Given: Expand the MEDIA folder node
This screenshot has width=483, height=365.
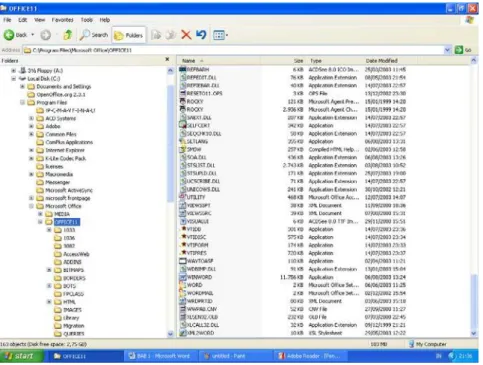Looking at the screenshot, I should (x=40, y=214).
